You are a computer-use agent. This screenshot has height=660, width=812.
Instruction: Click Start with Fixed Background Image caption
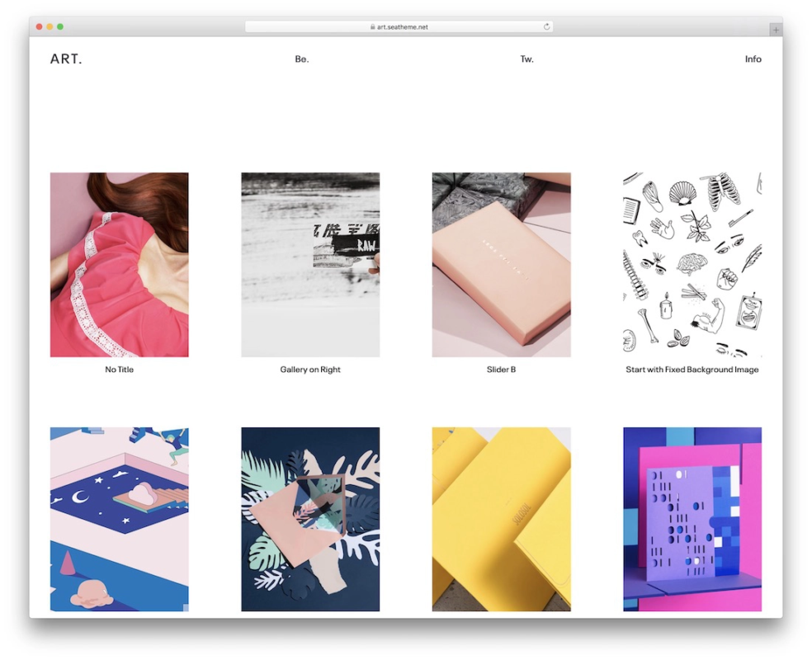pyautogui.click(x=692, y=370)
